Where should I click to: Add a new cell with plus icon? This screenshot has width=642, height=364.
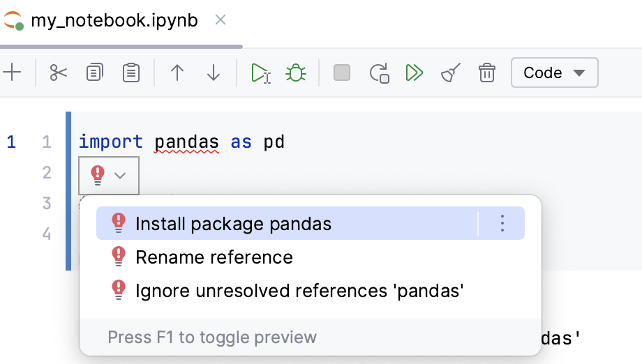(x=12, y=73)
